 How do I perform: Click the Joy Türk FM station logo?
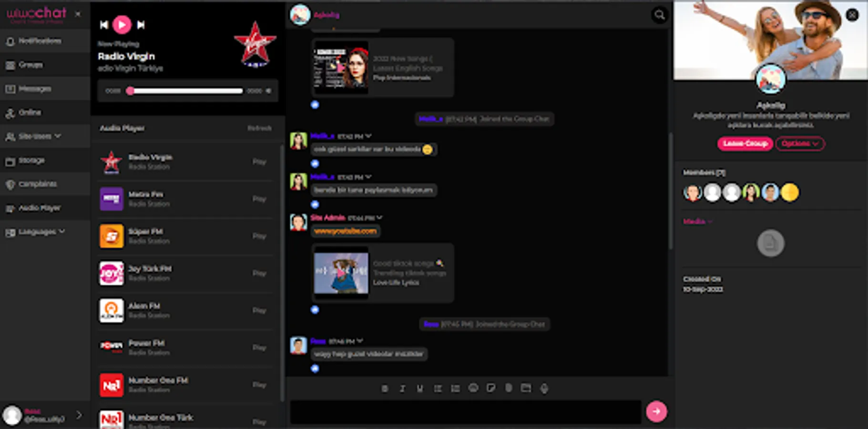point(111,273)
